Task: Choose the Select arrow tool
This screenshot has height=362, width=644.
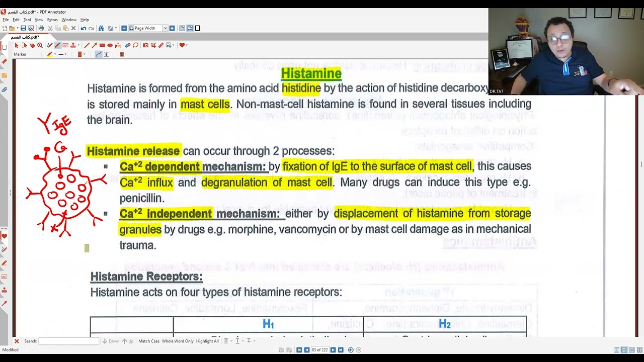Action: point(17,45)
